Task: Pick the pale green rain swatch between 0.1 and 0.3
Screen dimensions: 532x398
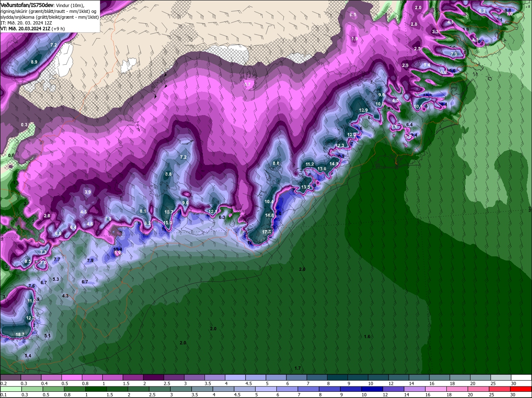Action: point(10,388)
